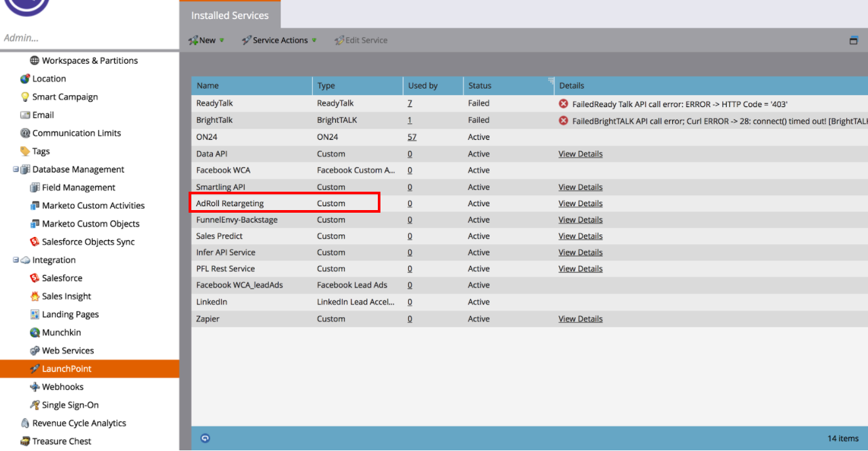868x451 pixels.
Task: Click the ReadyTalk 403 error message
Action: [x=680, y=104]
